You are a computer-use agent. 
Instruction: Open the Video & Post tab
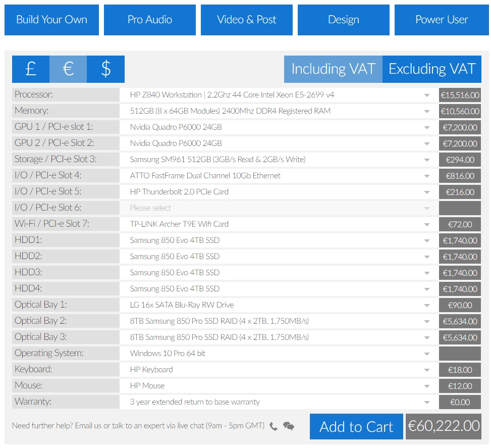click(247, 20)
